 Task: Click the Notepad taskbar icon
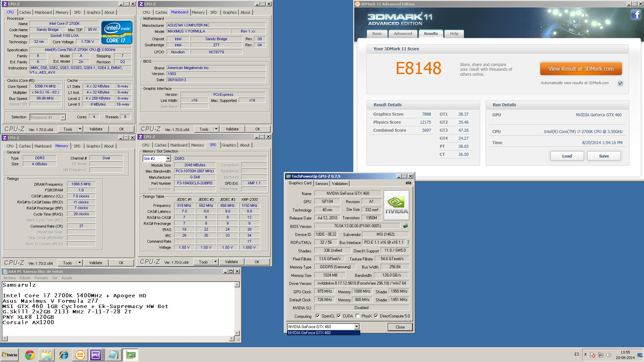point(113,355)
